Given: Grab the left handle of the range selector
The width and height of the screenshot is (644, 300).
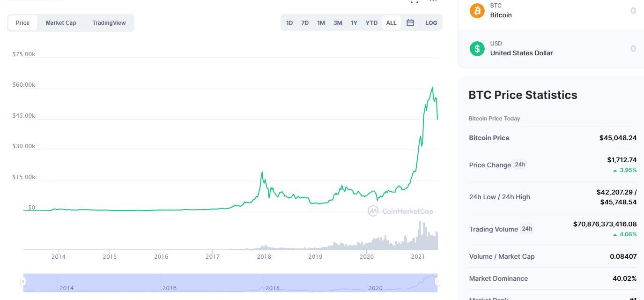Looking at the screenshot, I should pyautogui.click(x=23, y=282).
